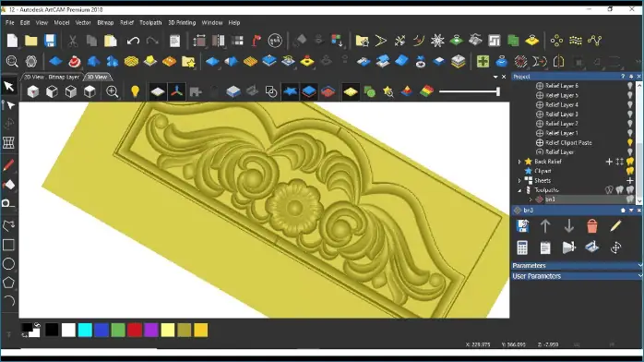The height and width of the screenshot is (362, 644).
Task: Open the view tabs dropdown arrow
Action: tap(495, 77)
